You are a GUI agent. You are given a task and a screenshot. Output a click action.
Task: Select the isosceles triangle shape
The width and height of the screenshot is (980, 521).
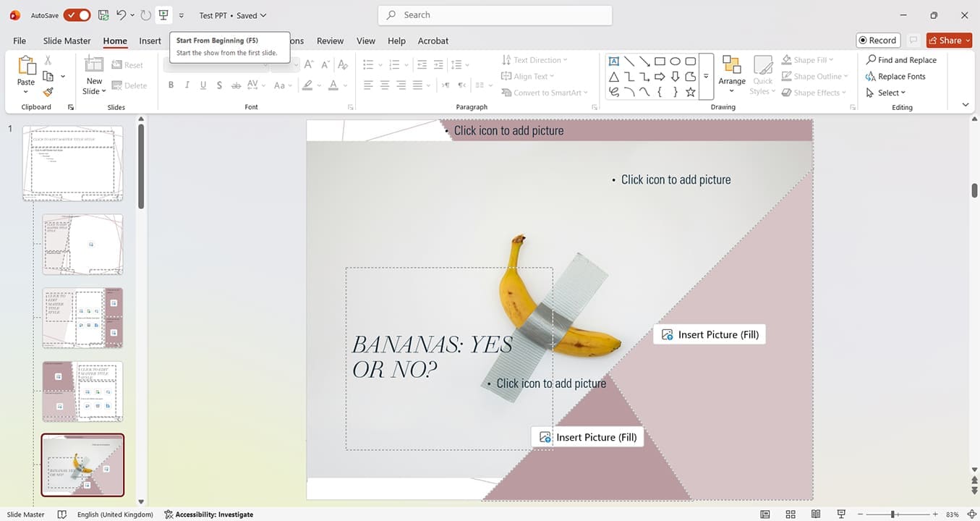click(x=613, y=77)
